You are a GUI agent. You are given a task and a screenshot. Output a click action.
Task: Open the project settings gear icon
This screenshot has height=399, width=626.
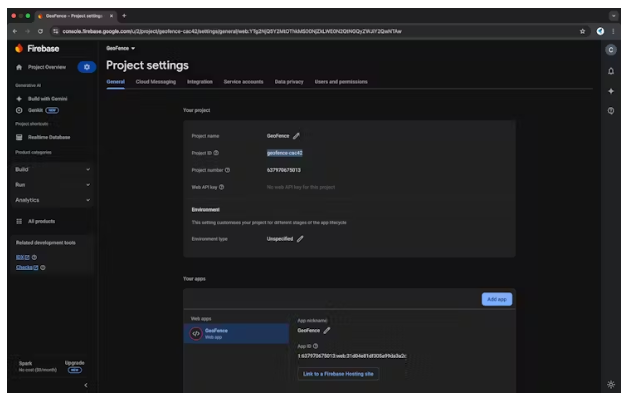[x=87, y=67]
